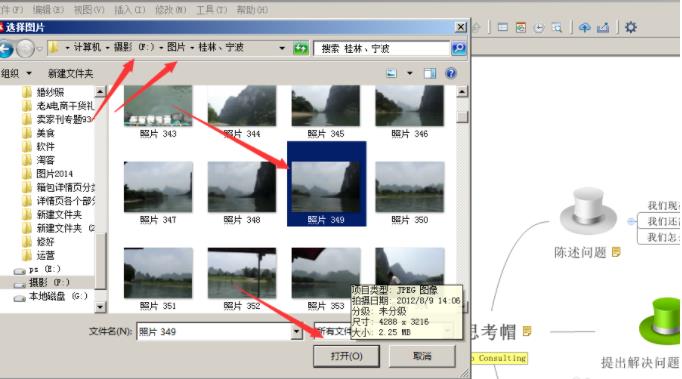Select thumbnail 照片 343
The height and width of the screenshot is (379, 682).
click(158, 112)
